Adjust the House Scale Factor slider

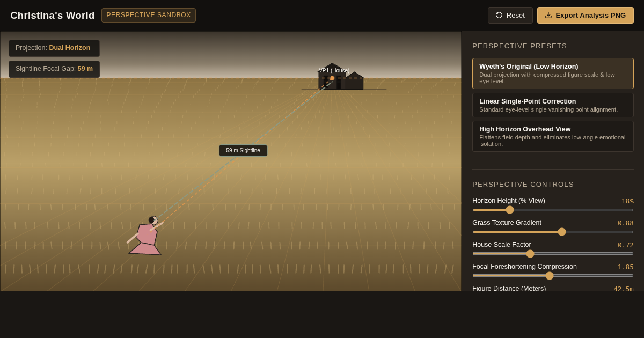pyautogui.click(x=553, y=254)
